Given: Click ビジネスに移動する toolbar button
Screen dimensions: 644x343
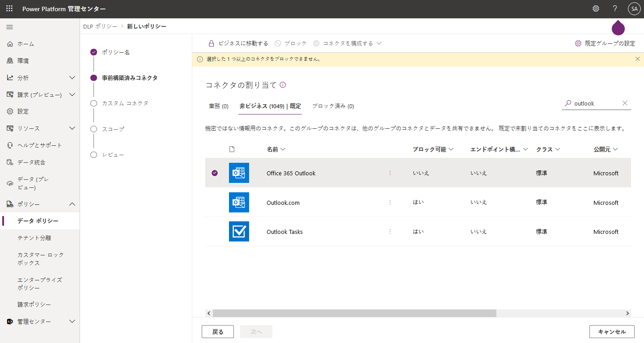Looking at the screenshot, I should pyautogui.click(x=238, y=43).
